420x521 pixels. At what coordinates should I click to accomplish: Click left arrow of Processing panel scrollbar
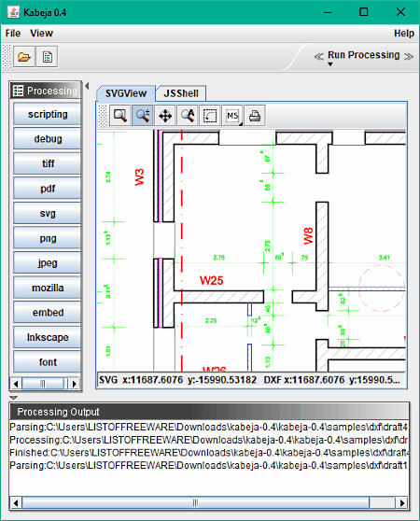click(16, 384)
